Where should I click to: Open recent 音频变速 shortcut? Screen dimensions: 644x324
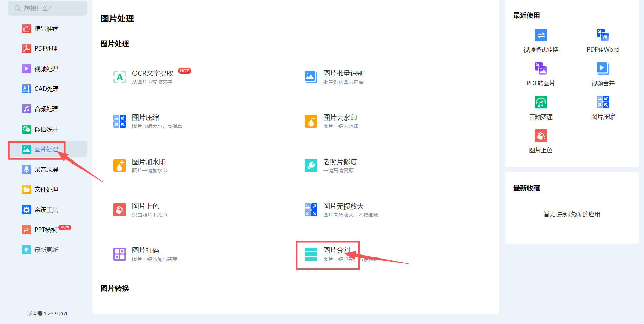pyautogui.click(x=541, y=108)
